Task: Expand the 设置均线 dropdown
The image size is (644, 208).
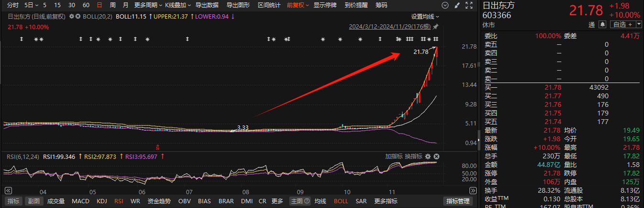Action: (x=425, y=16)
